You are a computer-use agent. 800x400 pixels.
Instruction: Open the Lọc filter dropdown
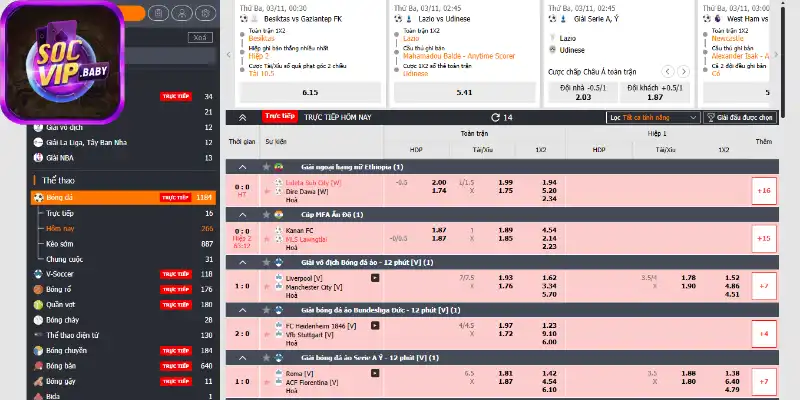click(654, 117)
